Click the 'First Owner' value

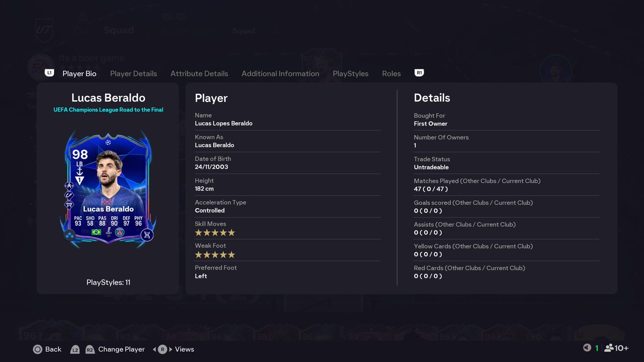pyautogui.click(x=430, y=124)
